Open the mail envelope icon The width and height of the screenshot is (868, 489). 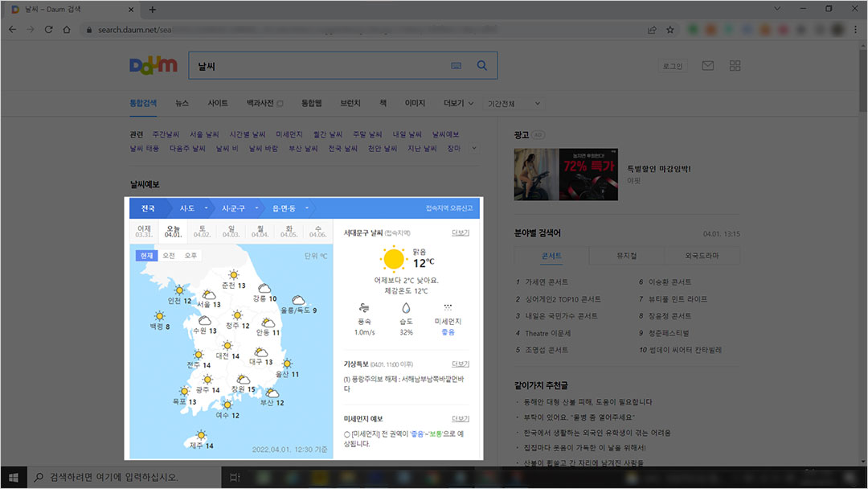click(707, 66)
